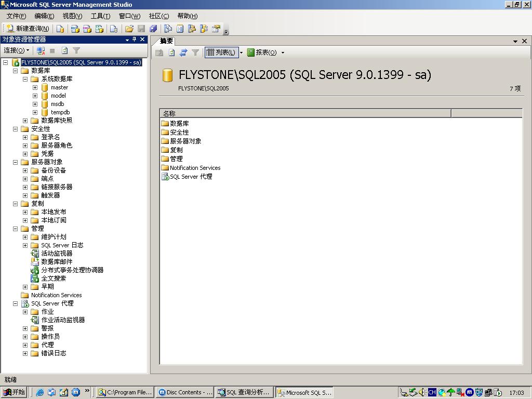
Task: Click the SQL Server Mobile query icon
Action: [114, 29]
